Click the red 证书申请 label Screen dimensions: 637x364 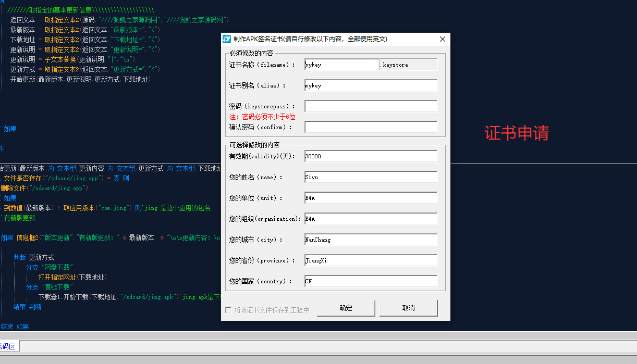517,133
